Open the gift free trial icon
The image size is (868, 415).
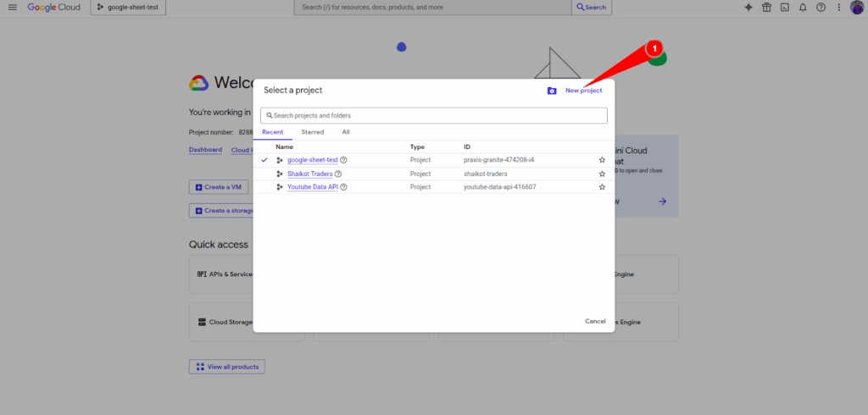pyautogui.click(x=766, y=8)
